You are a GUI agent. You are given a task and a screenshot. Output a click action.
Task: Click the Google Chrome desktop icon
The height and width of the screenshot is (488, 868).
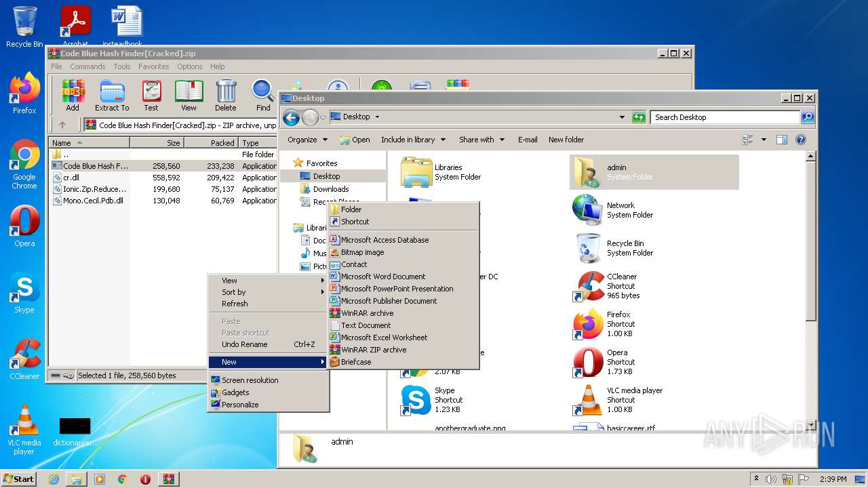[24, 165]
